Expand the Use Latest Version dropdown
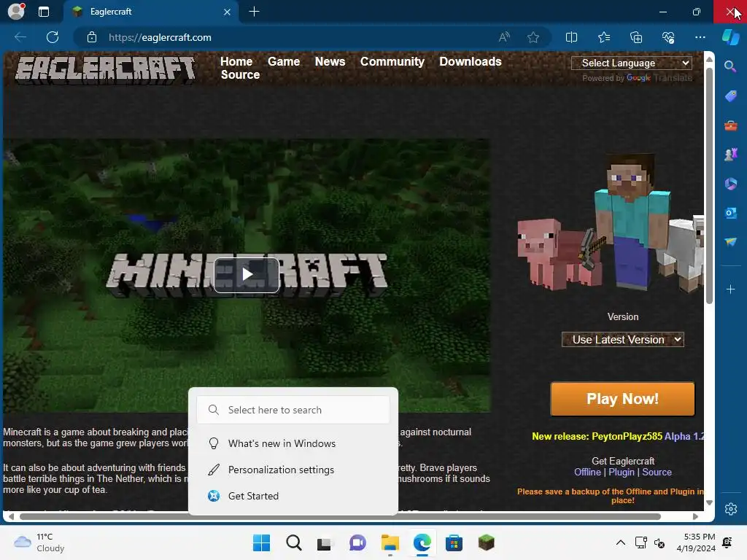 click(623, 340)
